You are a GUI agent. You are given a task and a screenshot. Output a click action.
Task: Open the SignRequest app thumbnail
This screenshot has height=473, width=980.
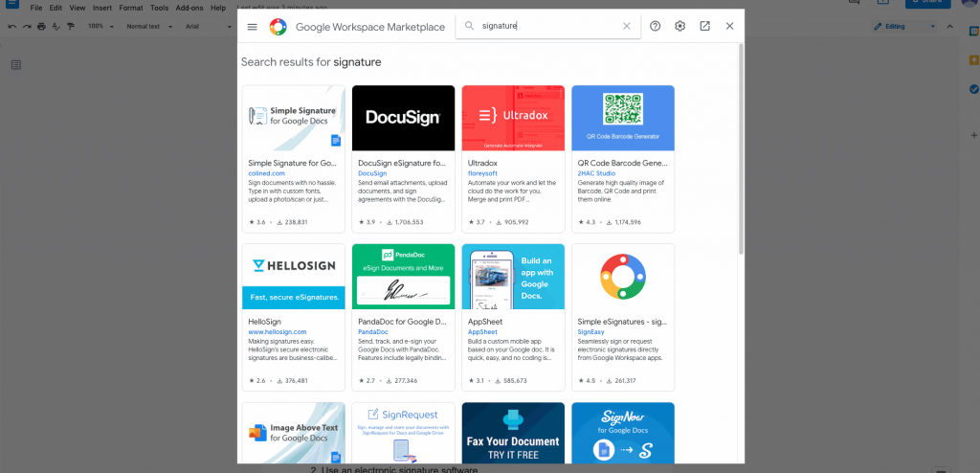403,433
